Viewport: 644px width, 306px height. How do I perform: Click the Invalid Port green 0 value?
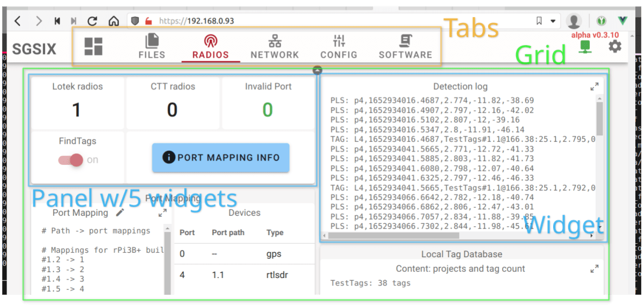pyautogui.click(x=267, y=110)
